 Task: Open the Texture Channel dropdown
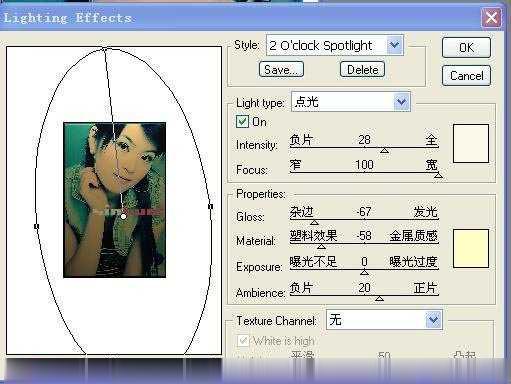click(x=433, y=320)
